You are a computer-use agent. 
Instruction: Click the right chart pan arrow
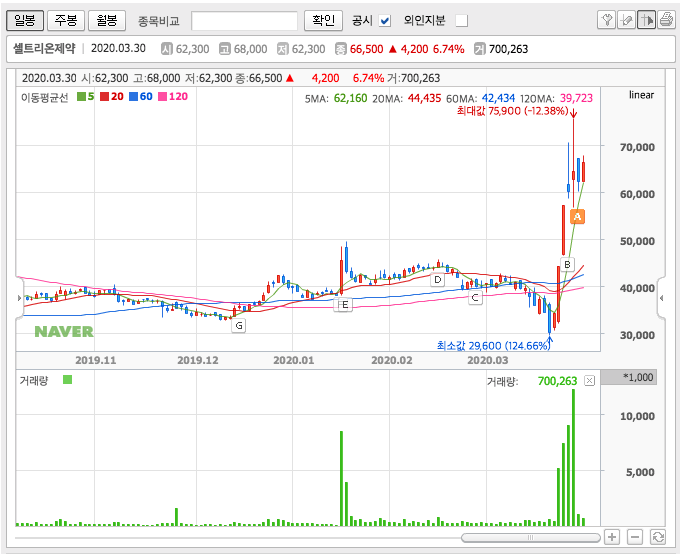[661, 298]
